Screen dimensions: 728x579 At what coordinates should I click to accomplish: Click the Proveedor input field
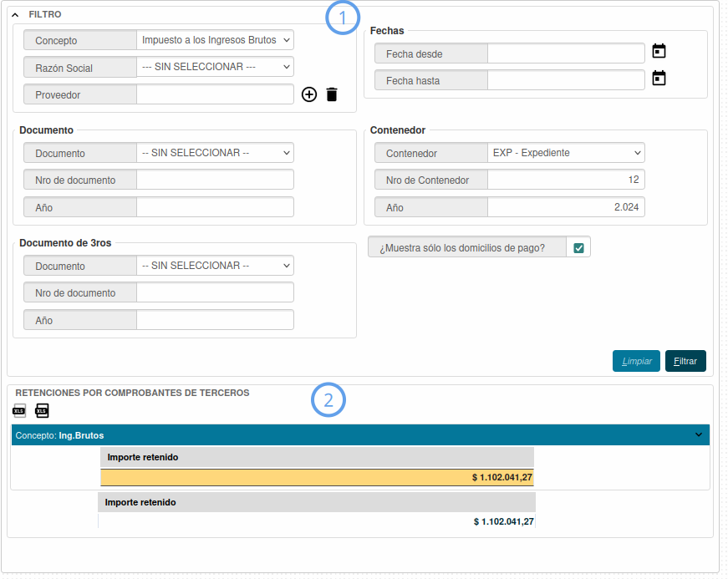215,95
